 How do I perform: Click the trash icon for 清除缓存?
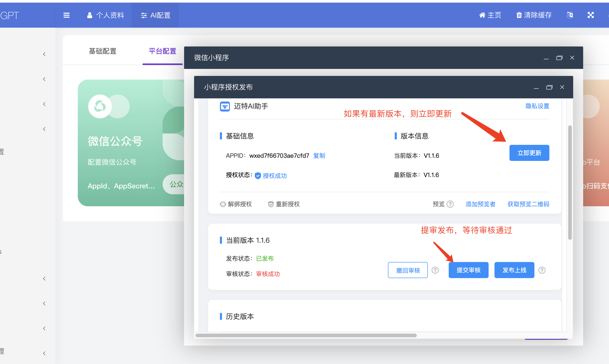[519, 15]
